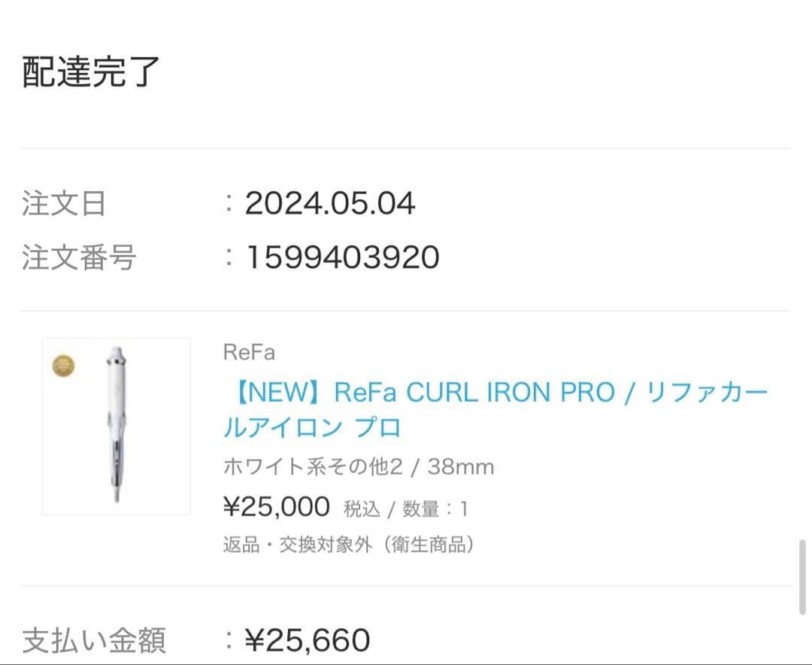Viewport: 812px width, 665px height.
Task: Click the order date 2024.05.04
Action: click(x=327, y=203)
